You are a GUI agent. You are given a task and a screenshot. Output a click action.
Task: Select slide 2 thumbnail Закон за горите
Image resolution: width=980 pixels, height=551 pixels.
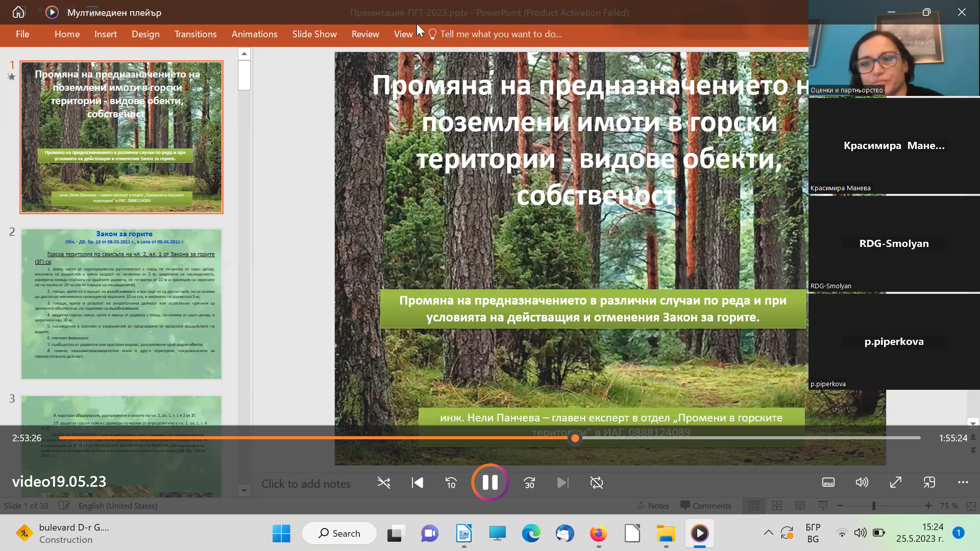tap(121, 304)
